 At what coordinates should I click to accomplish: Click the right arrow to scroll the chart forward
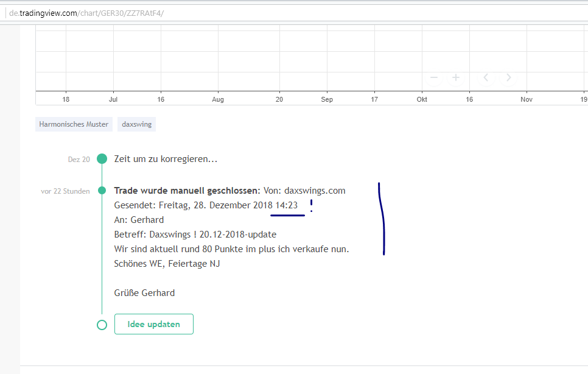coord(508,77)
